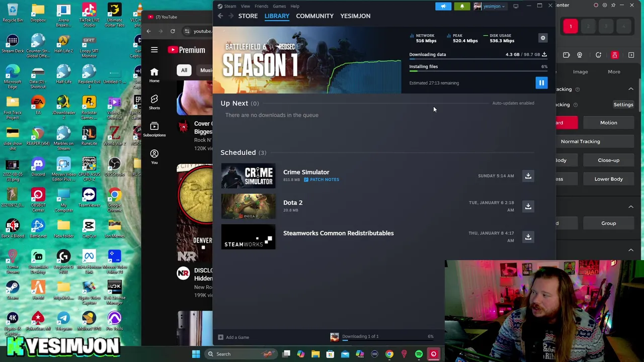Open the View menu in Steam
The width and height of the screenshot is (644, 362).
pyautogui.click(x=246, y=6)
